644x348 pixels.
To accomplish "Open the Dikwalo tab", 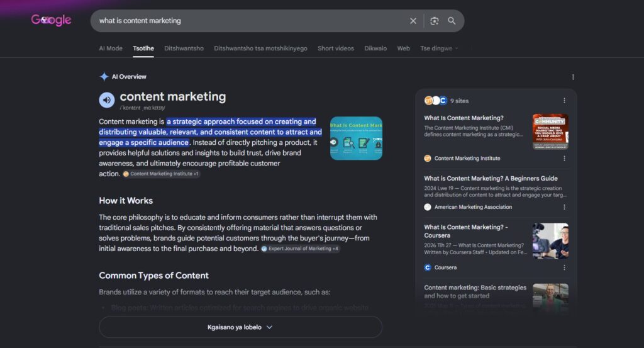I will (x=375, y=48).
